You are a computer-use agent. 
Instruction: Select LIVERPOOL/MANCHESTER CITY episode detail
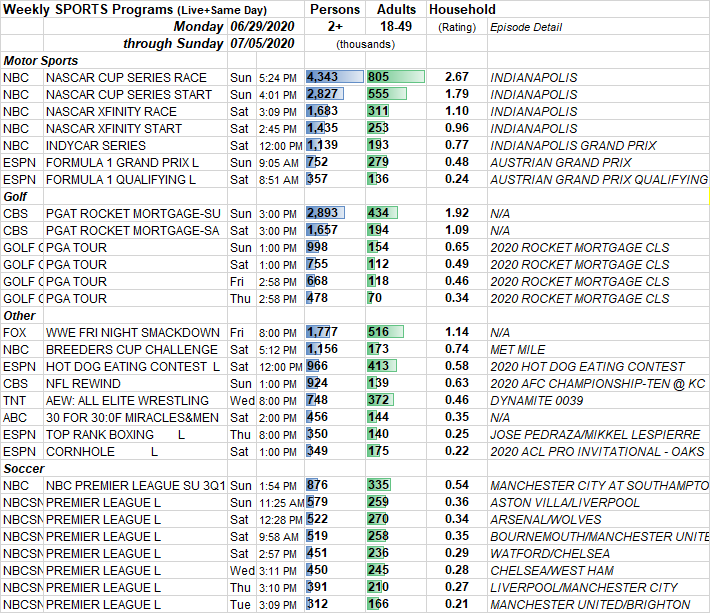click(584, 588)
